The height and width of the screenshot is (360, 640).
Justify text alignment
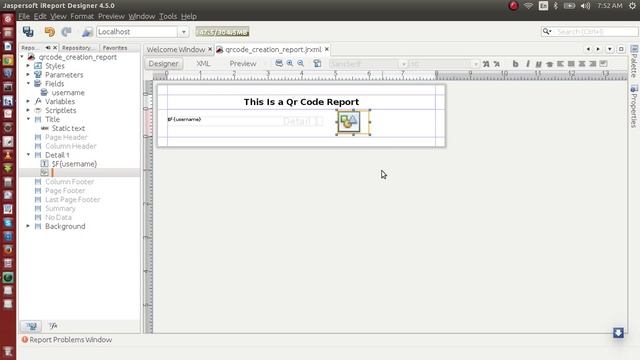pyautogui.click(x=571, y=64)
